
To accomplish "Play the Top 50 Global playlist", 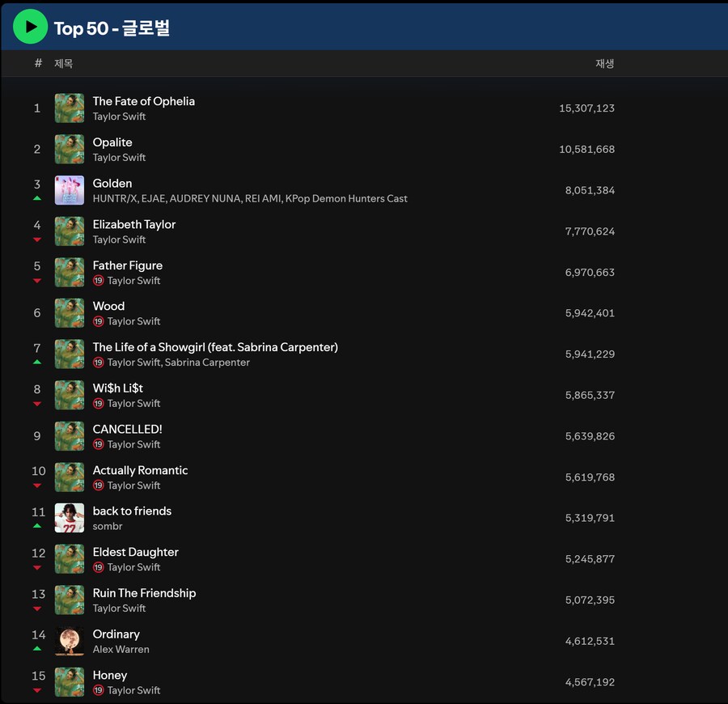I will [30, 27].
